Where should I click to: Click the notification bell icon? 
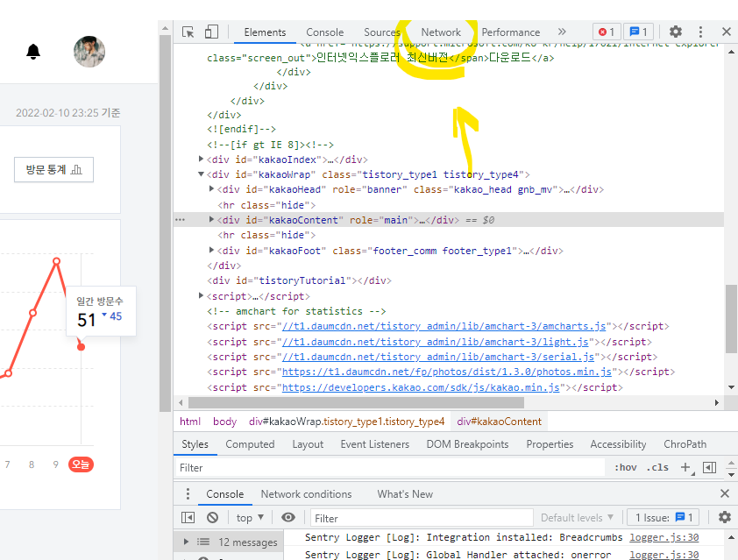point(33,52)
